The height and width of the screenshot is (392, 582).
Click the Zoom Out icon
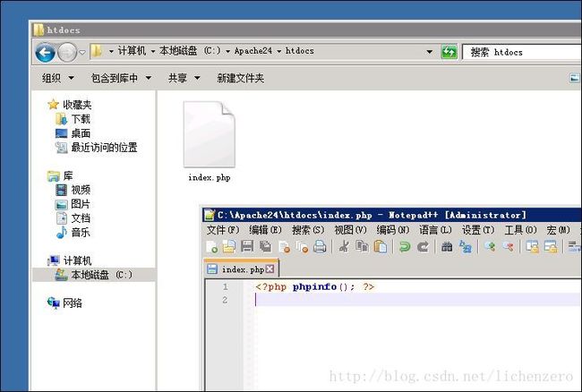click(508, 247)
